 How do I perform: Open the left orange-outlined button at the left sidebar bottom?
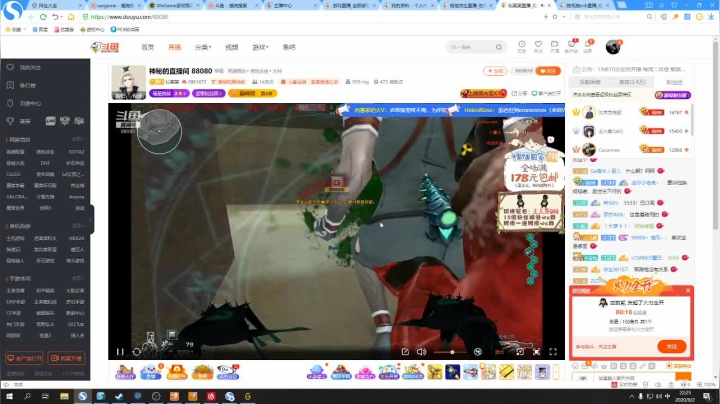24,358
